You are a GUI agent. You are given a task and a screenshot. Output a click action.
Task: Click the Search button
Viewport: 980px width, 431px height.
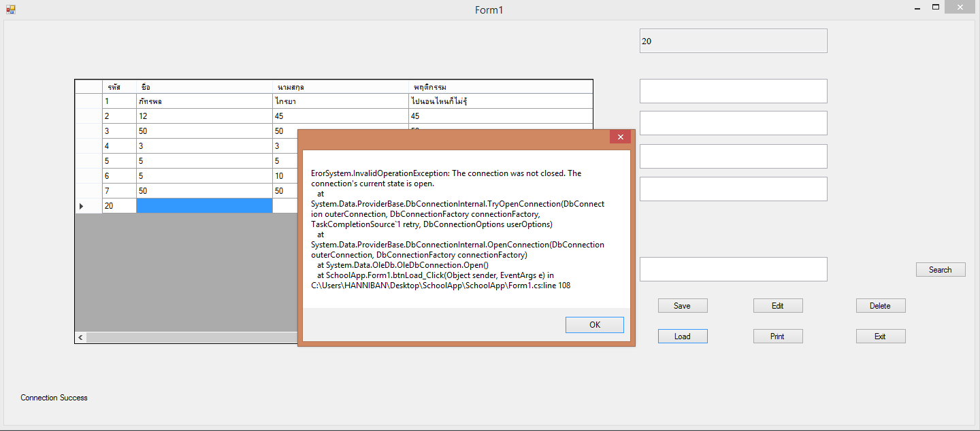pyautogui.click(x=940, y=270)
